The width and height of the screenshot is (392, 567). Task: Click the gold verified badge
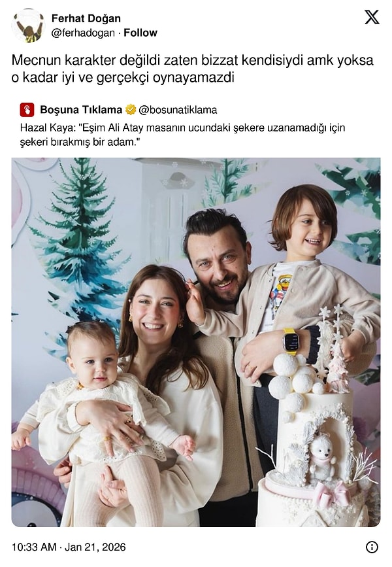point(131,110)
